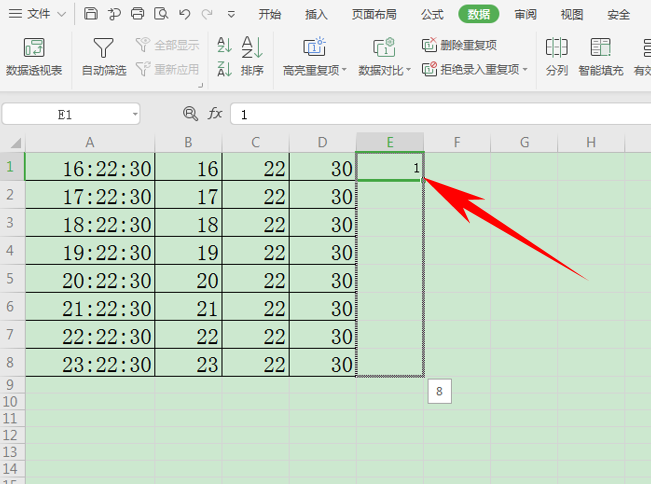
Task: Enable 自动筛选 filter
Action: (x=104, y=56)
